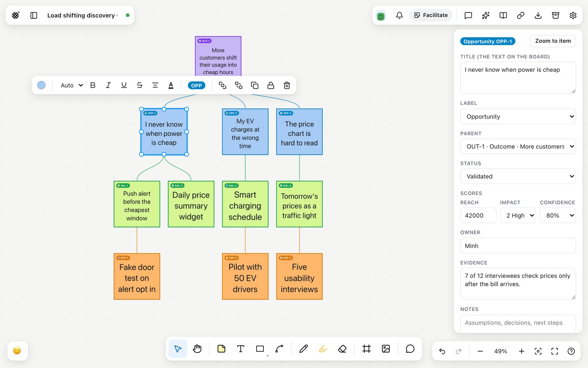588x368 pixels.
Task: Toggle italic text formatting
Action: (x=108, y=85)
